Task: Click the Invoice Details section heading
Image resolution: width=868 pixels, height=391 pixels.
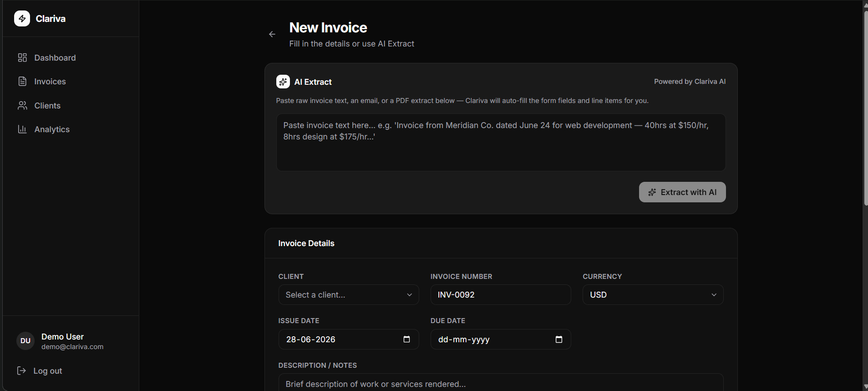Action: [306, 243]
